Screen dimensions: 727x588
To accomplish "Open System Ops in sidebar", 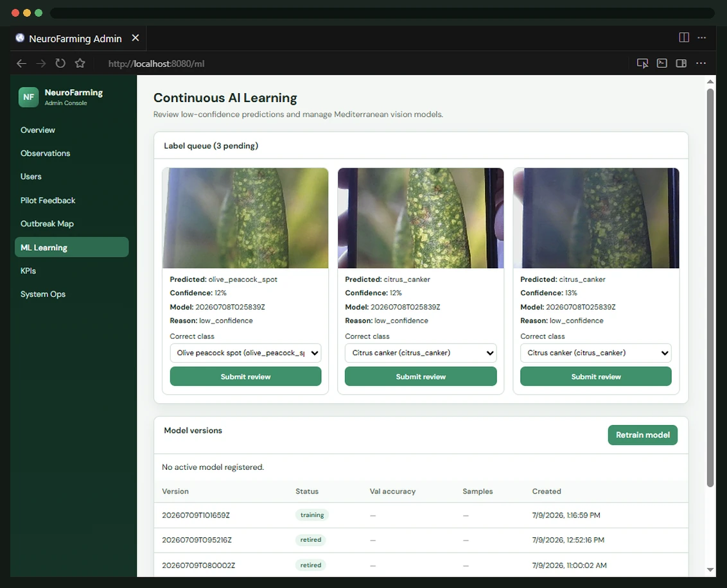I will [x=42, y=294].
